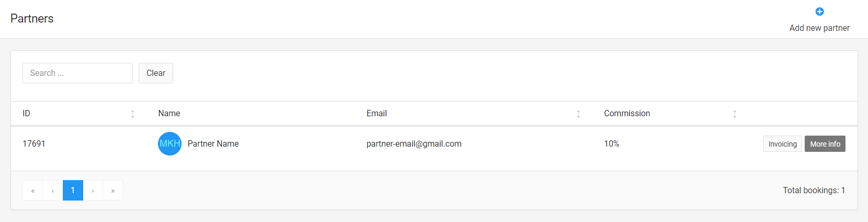
Task: Select page 1 in pagination
Action: 73,191
